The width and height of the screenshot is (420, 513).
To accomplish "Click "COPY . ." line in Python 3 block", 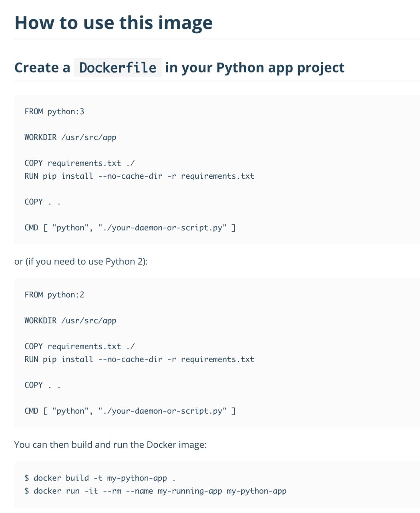I will click(42, 202).
